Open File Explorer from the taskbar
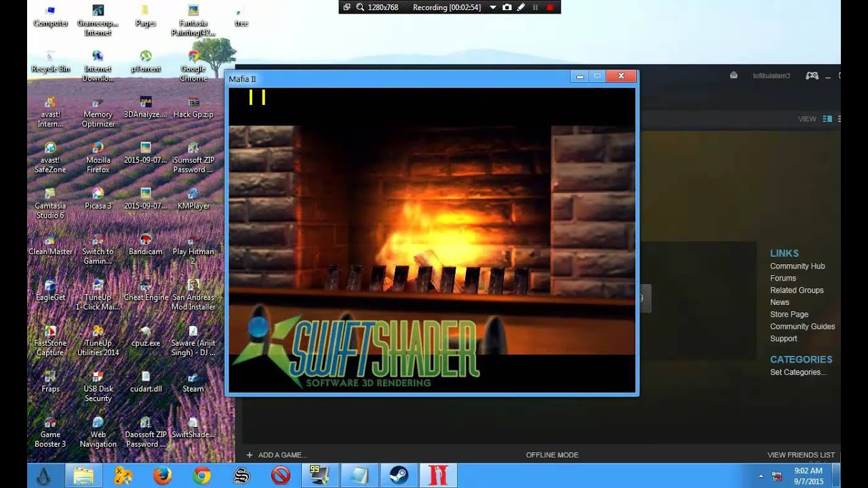This screenshot has width=868, height=488. click(x=83, y=476)
